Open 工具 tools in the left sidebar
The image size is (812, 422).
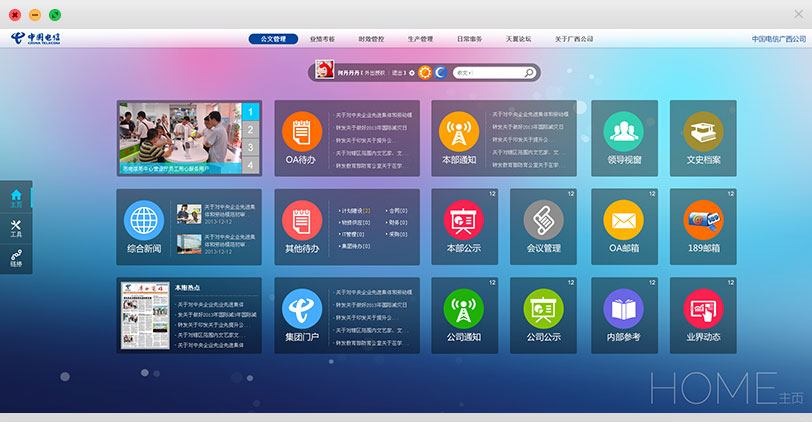pos(16,228)
